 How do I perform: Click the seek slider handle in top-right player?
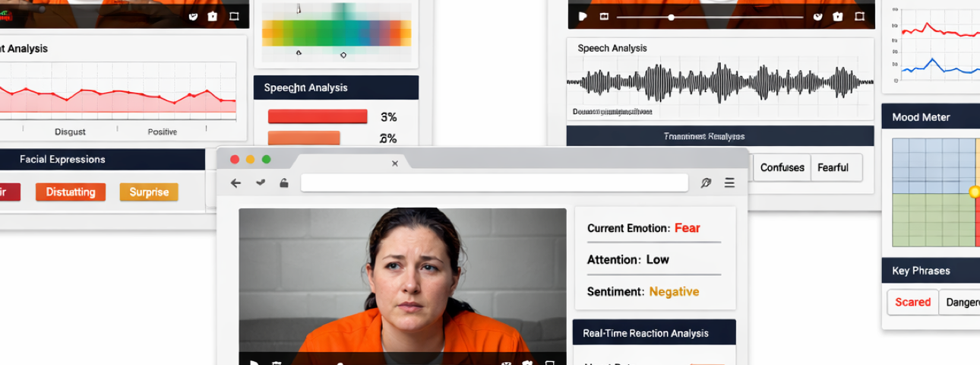tap(671, 17)
